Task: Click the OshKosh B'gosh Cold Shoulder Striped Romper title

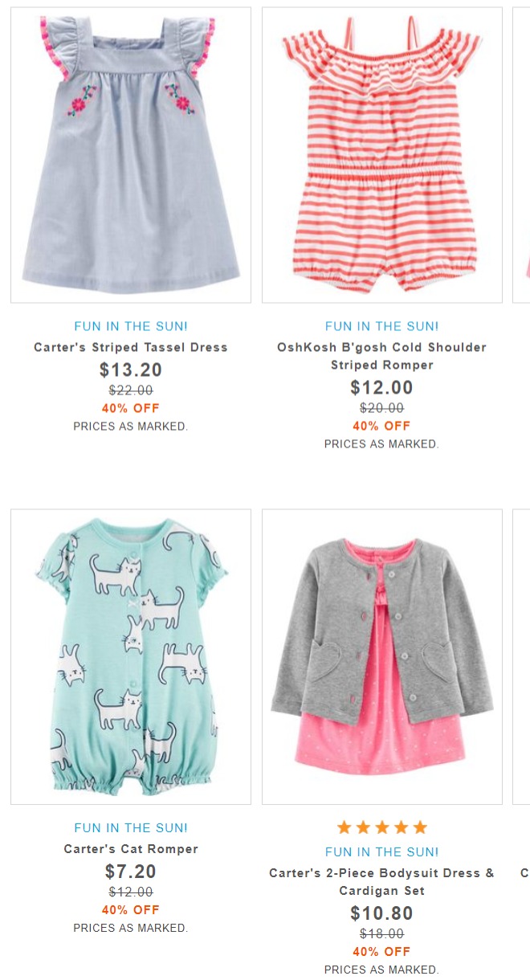Action: 382,357
